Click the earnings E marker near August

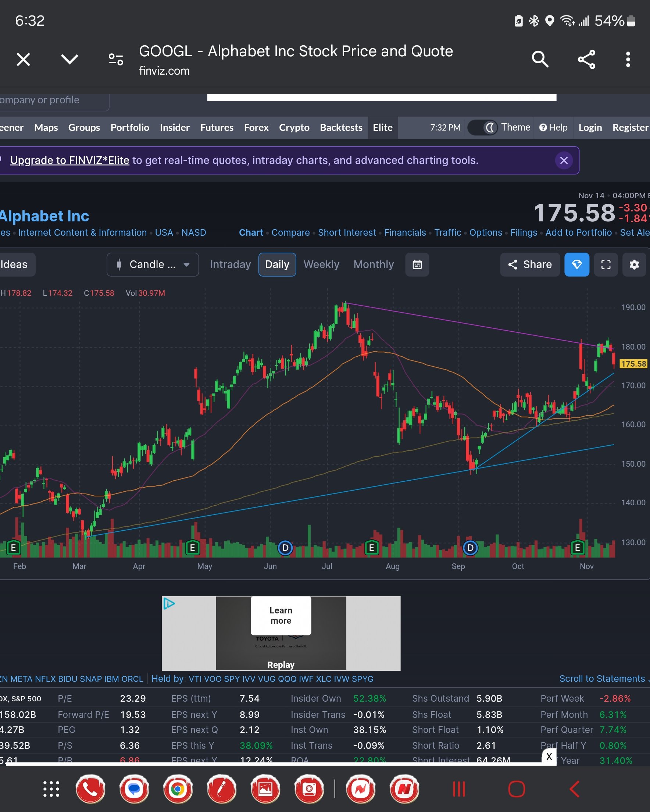[x=371, y=548]
